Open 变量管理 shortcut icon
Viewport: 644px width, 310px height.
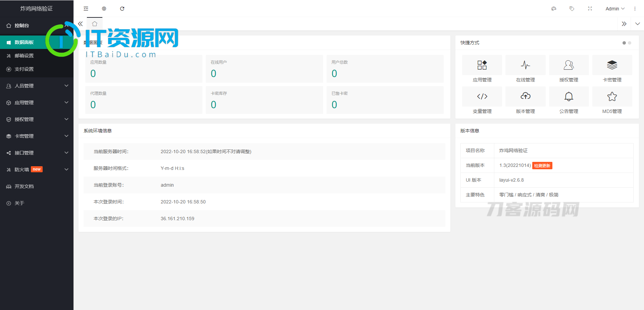[x=482, y=97]
